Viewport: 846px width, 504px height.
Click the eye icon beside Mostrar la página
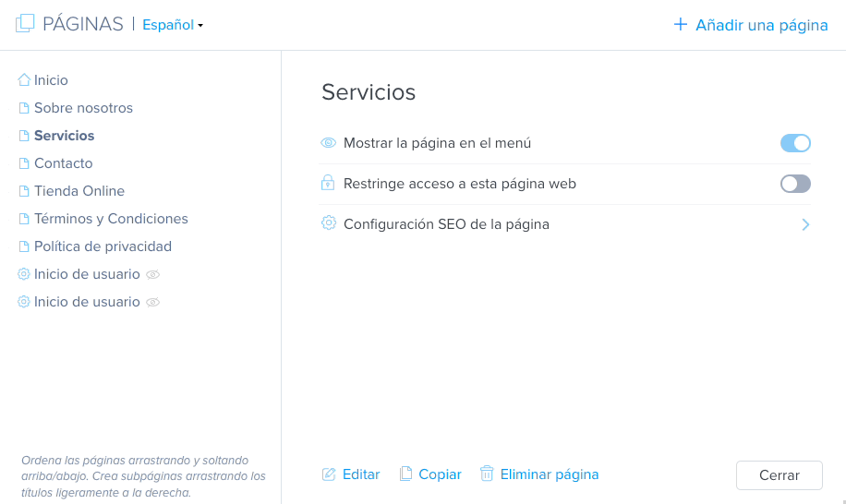click(x=328, y=143)
